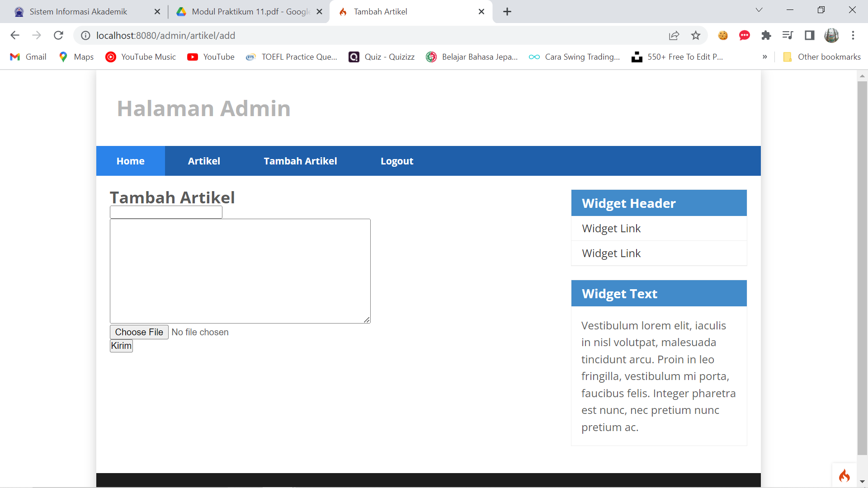Click the Kirim submit button
Image resolution: width=868 pixels, height=488 pixels.
click(121, 346)
